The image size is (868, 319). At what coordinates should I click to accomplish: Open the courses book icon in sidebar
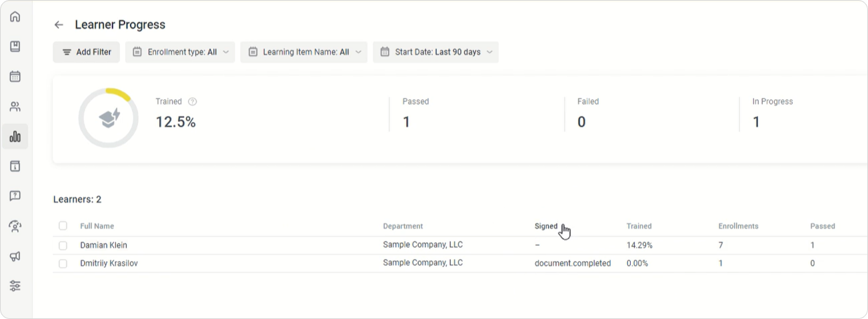[15, 47]
